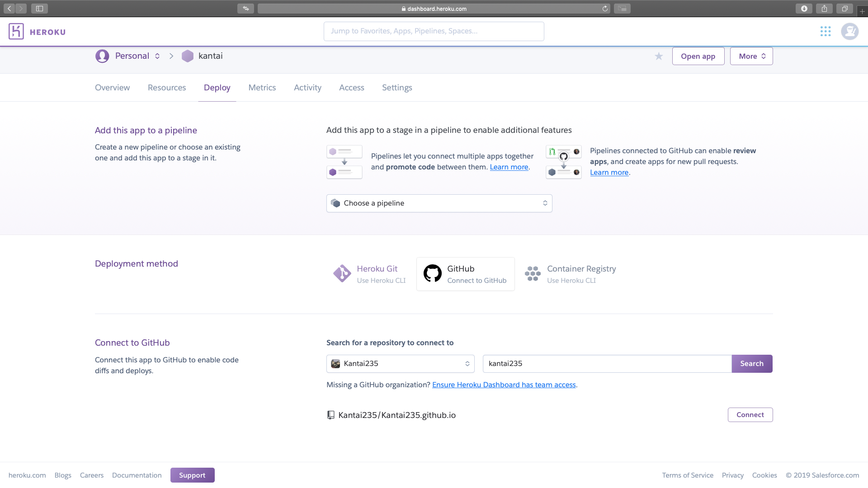Open Privacy footer link

[733, 475]
